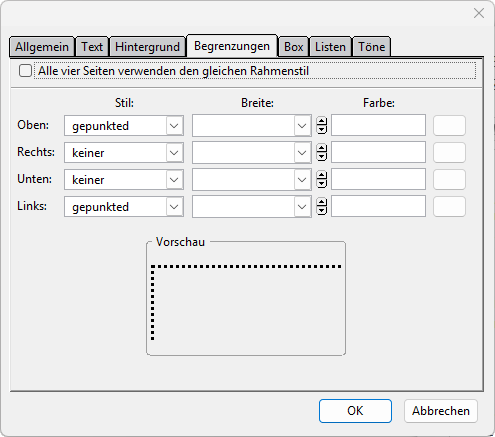This screenshot has width=495, height=437.
Task: Decrease the Rechts width with spinner down arrow
Action: coord(321,157)
